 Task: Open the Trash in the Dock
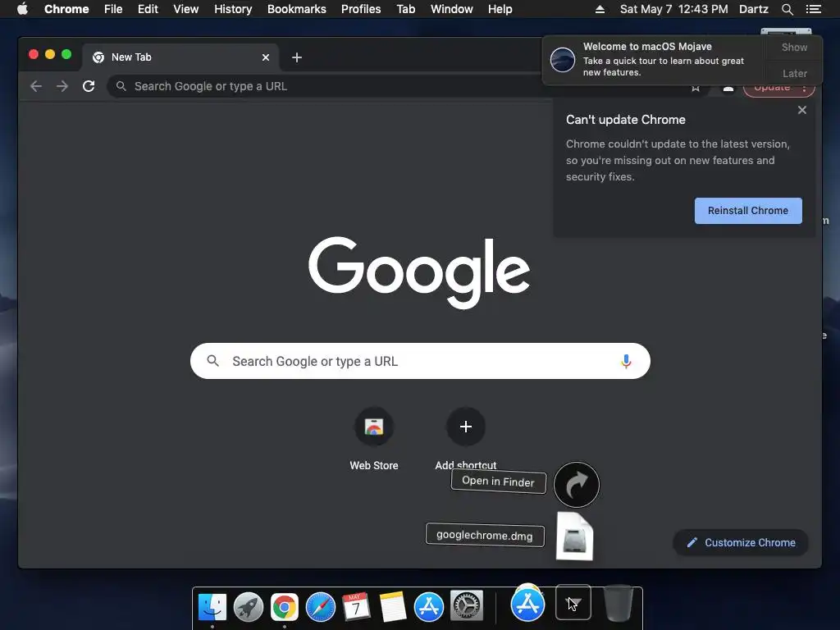(619, 604)
